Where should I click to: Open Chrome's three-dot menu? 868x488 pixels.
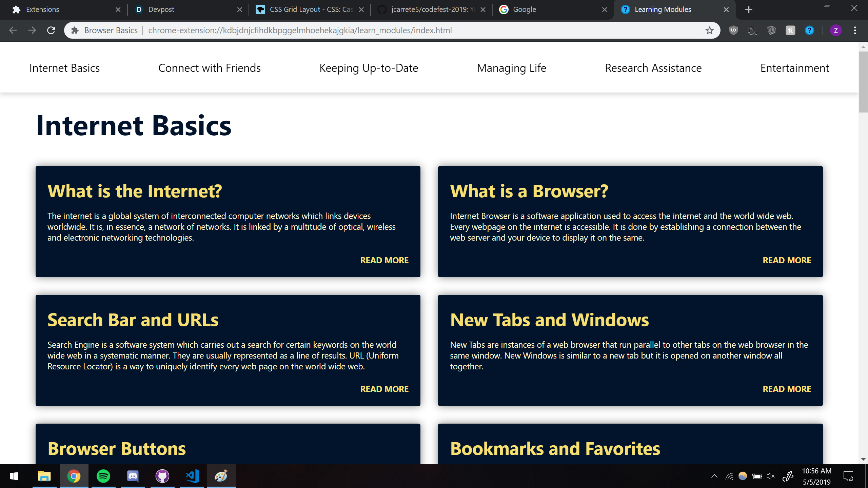click(855, 30)
